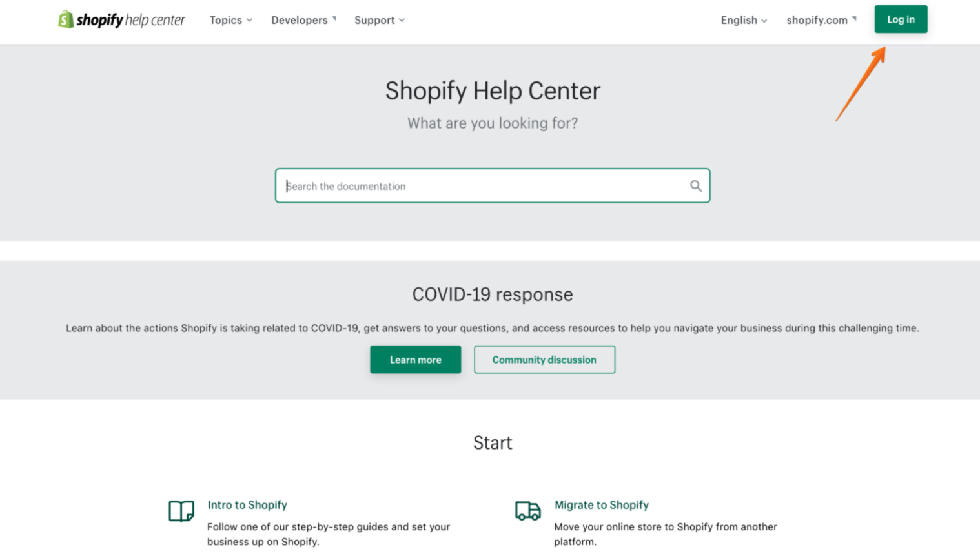Click the Shopify Help Center heading
The image size is (980, 558).
click(493, 91)
